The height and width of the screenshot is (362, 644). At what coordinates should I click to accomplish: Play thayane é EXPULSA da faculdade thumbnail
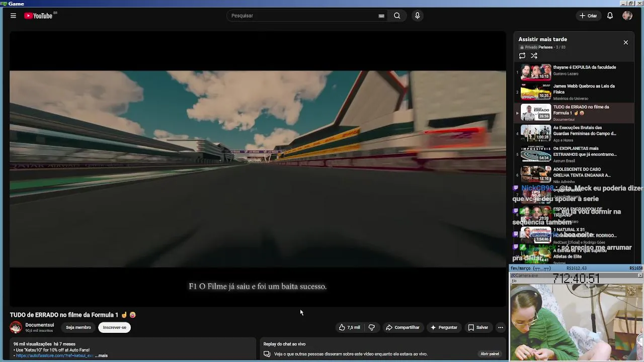coord(536,71)
